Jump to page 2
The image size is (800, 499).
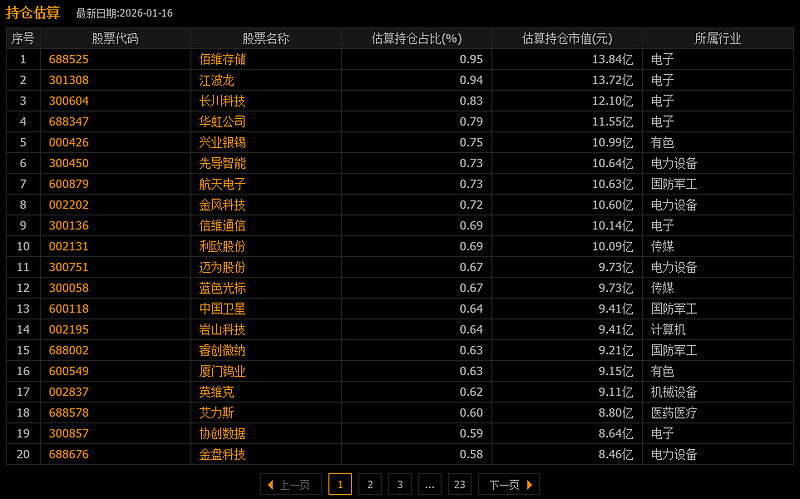tap(370, 484)
